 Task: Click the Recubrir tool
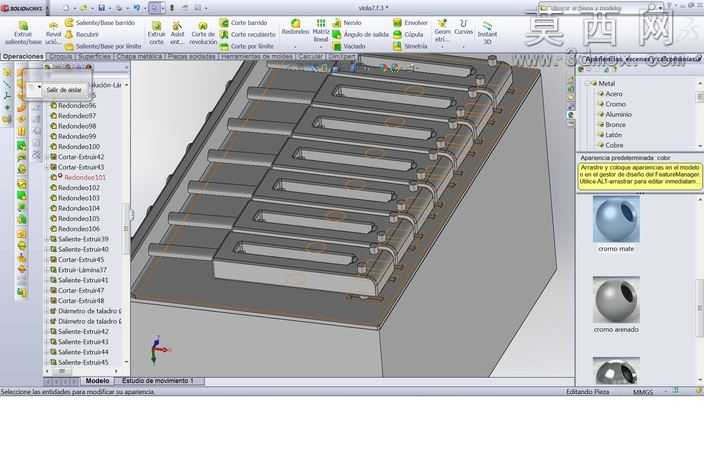pyautogui.click(x=82, y=34)
